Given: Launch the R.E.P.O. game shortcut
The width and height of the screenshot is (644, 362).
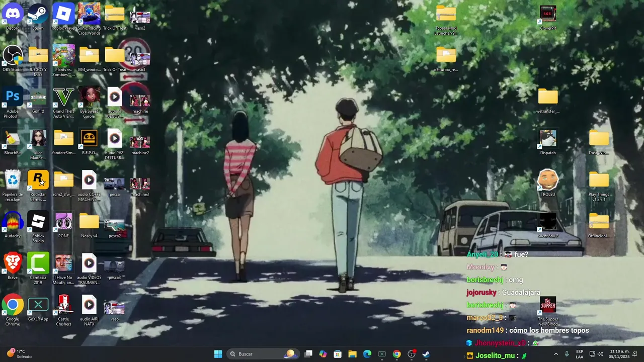Looking at the screenshot, I should 89,141.
